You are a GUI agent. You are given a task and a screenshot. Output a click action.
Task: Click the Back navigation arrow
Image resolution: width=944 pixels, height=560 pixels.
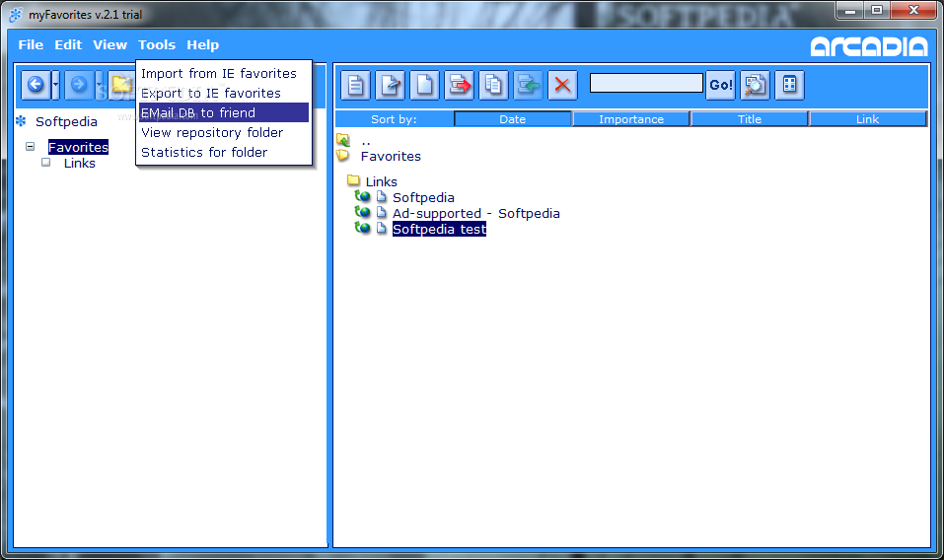36,85
